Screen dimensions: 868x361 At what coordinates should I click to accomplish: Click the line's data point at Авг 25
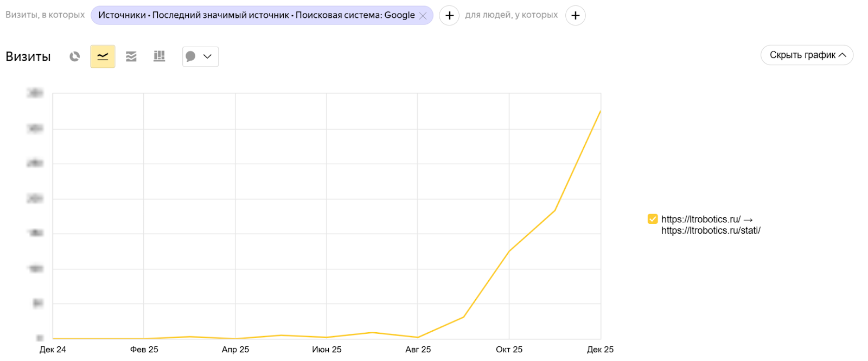[x=418, y=337]
